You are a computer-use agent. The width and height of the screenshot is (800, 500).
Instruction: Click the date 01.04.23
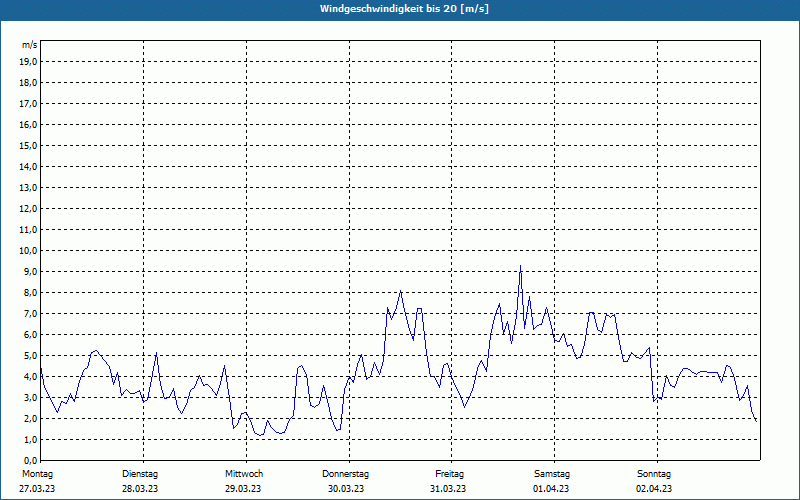pyautogui.click(x=551, y=489)
